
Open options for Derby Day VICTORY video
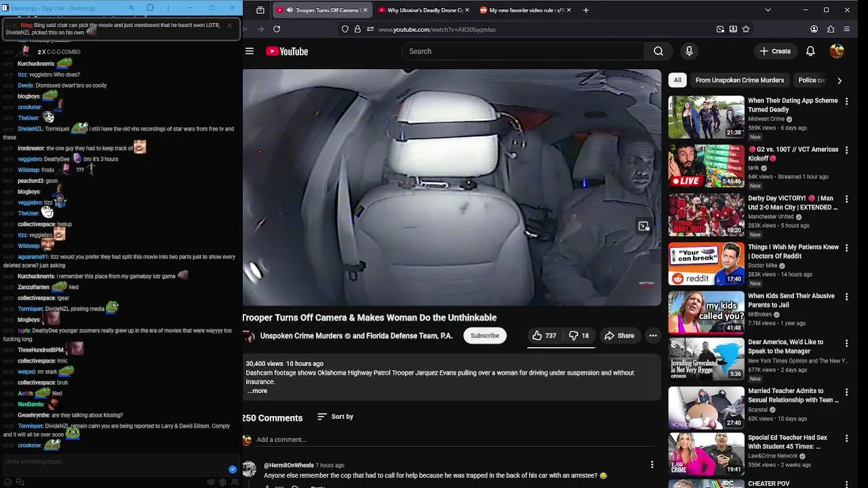(x=846, y=199)
